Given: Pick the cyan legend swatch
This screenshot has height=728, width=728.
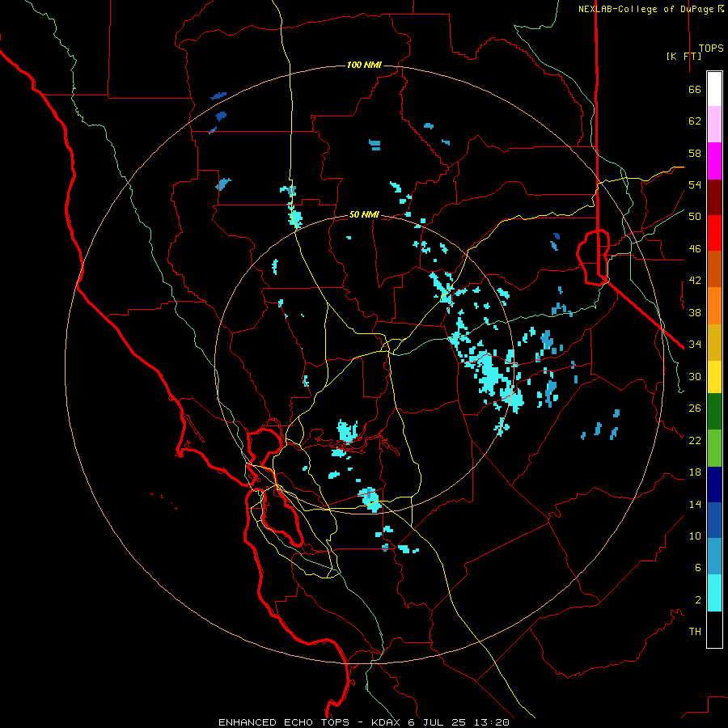Looking at the screenshot, I should tap(714, 593).
